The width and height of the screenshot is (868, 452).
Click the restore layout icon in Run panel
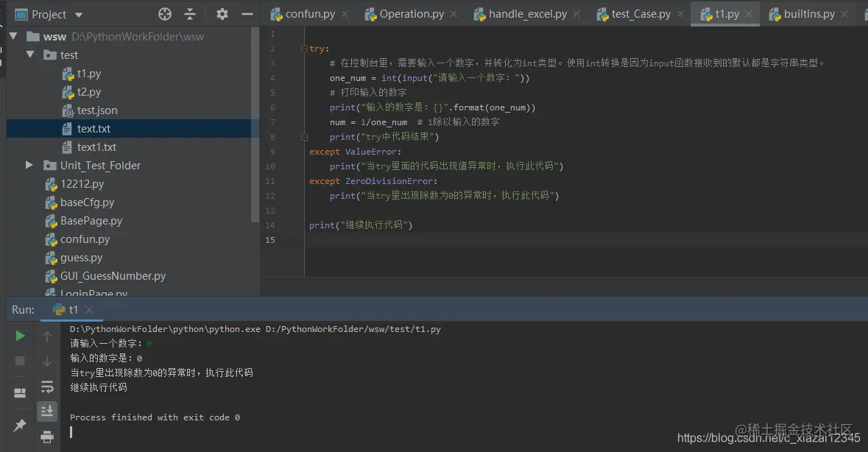20,393
